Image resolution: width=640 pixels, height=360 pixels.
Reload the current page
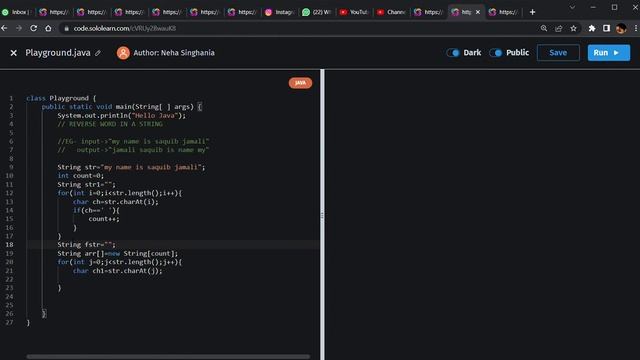[33, 28]
